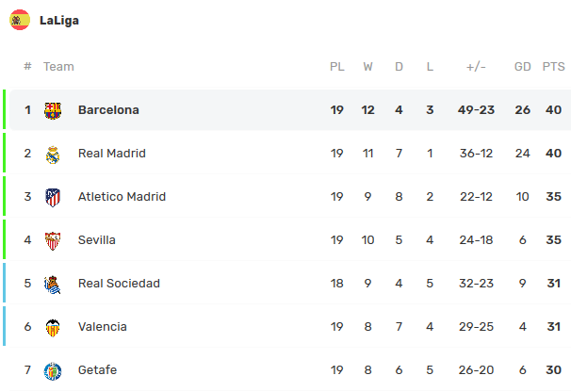
Task: Click the PTS column header
Action: 553,67
